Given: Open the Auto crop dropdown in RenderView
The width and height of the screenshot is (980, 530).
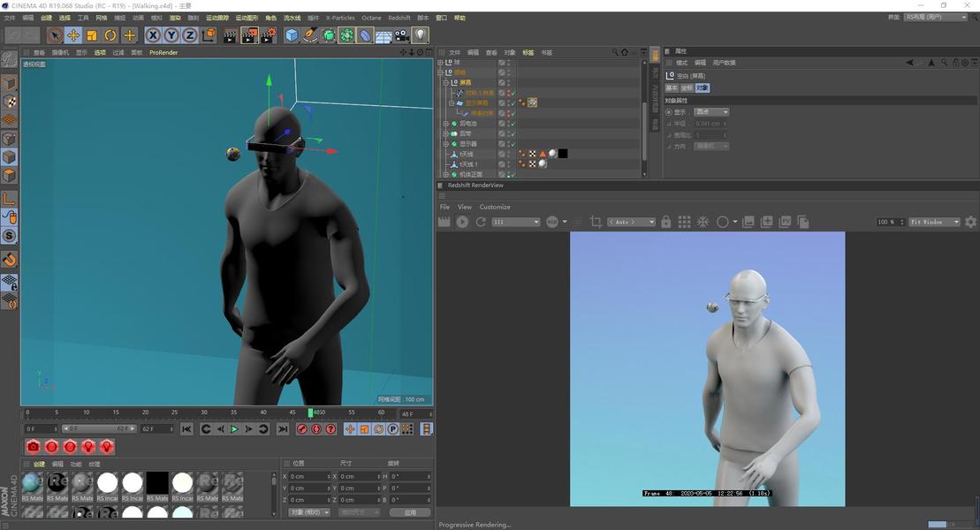Looking at the screenshot, I should [631, 222].
